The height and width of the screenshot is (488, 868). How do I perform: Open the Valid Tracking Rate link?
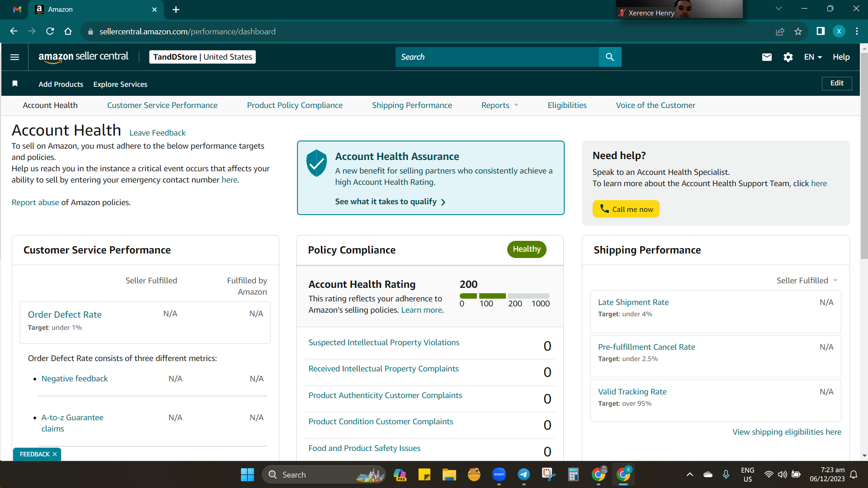[632, 392]
